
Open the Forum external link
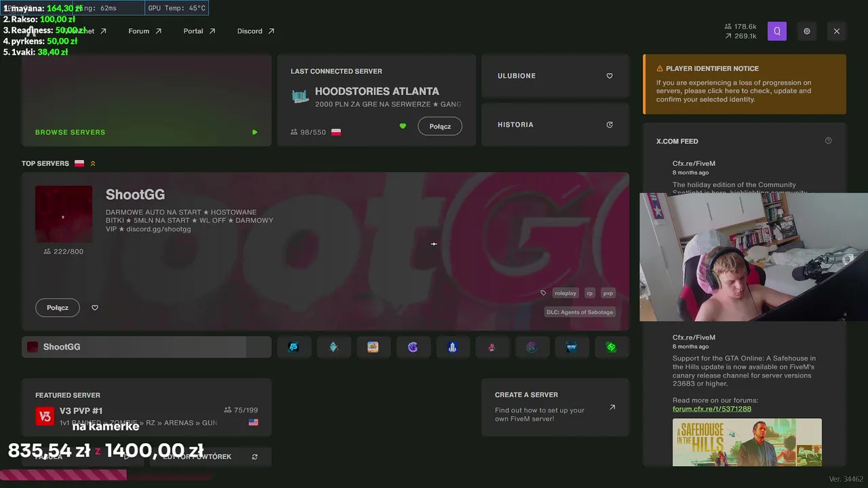pyautogui.click(x=145, y=31)
